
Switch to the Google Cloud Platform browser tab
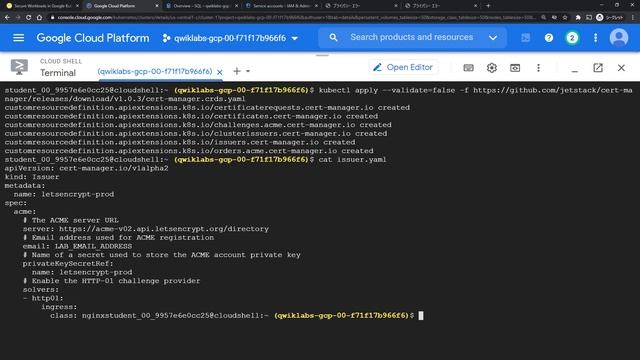(121, 6)
